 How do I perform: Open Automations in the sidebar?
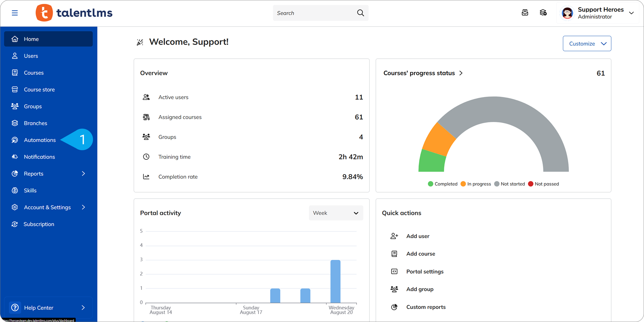tap(40, 140)
